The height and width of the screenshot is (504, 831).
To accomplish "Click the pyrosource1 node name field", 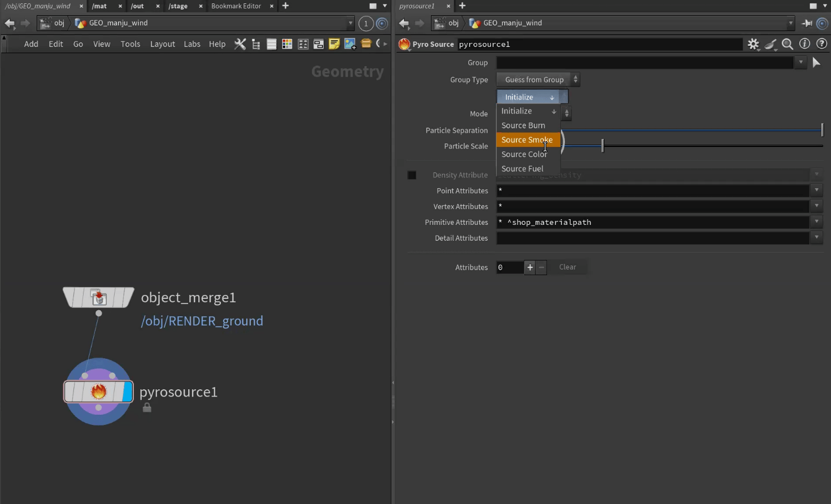I will pyautogui.click(x=599, y=44).
